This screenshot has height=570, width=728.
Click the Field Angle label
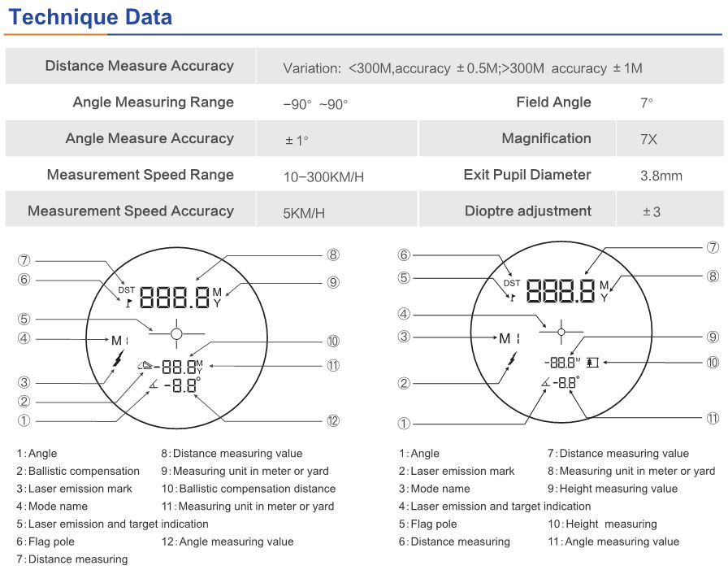(553, 102)
